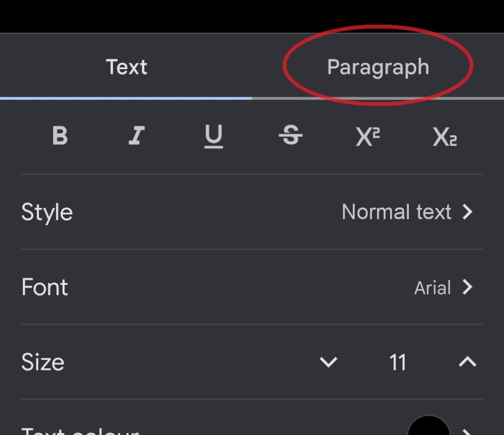504x435 pixels.
Task: Apply subscript formatting
Action: coord(445,136)
